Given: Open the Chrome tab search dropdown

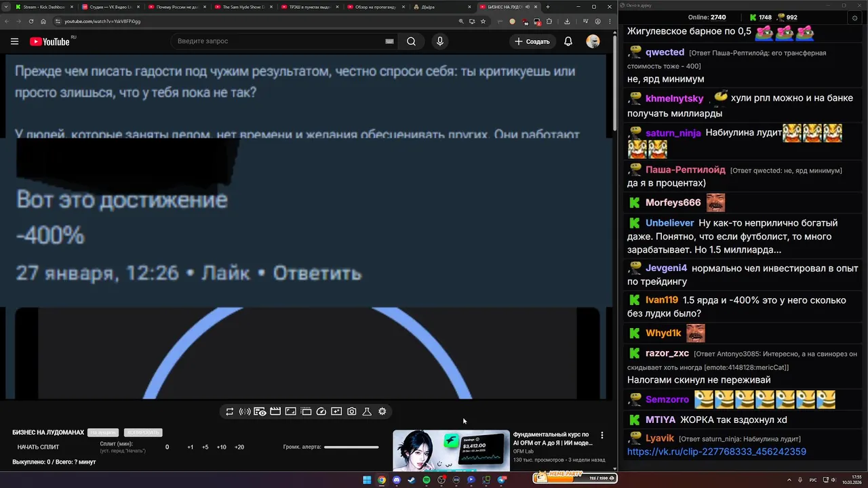Looking at the screenshot, I should tap(7, 7).
